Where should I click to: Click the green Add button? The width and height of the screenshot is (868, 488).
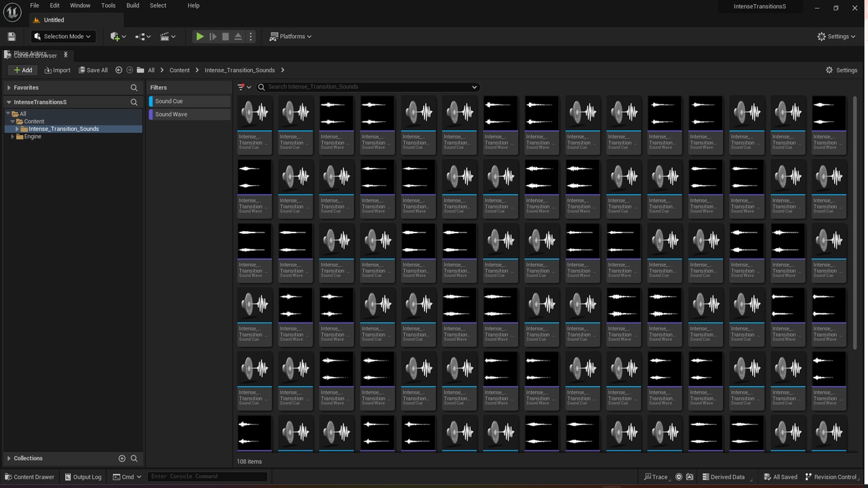coord(22,70)
